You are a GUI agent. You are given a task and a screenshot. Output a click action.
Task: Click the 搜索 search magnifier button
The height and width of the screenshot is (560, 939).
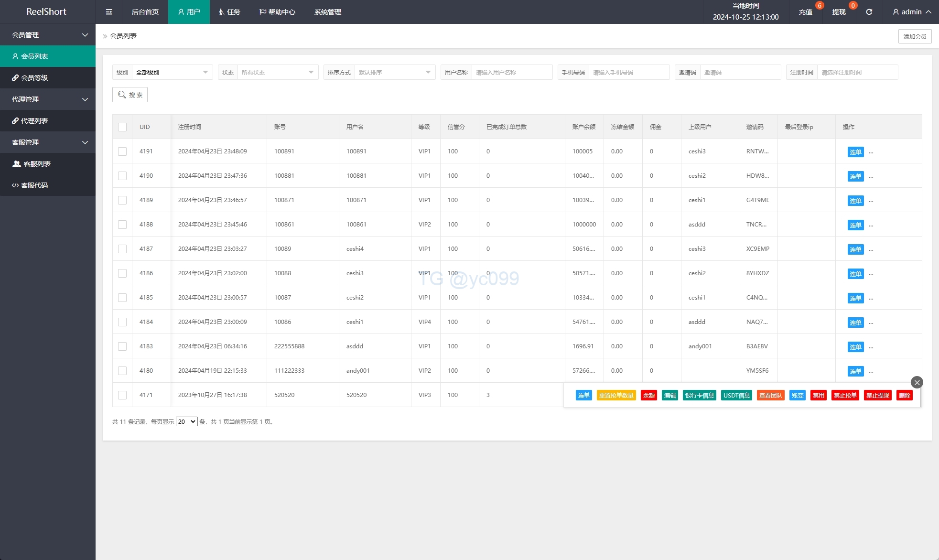(130, 95)
